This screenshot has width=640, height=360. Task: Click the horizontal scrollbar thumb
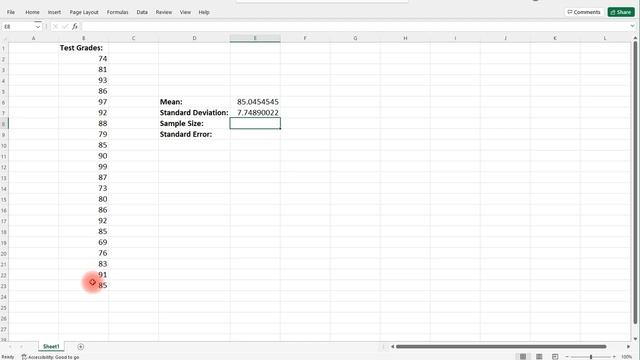(x=501, y=347)
